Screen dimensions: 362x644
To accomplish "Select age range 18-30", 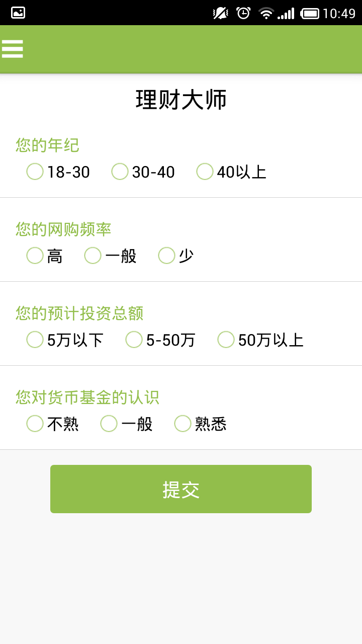I will (x=35, y=172).
